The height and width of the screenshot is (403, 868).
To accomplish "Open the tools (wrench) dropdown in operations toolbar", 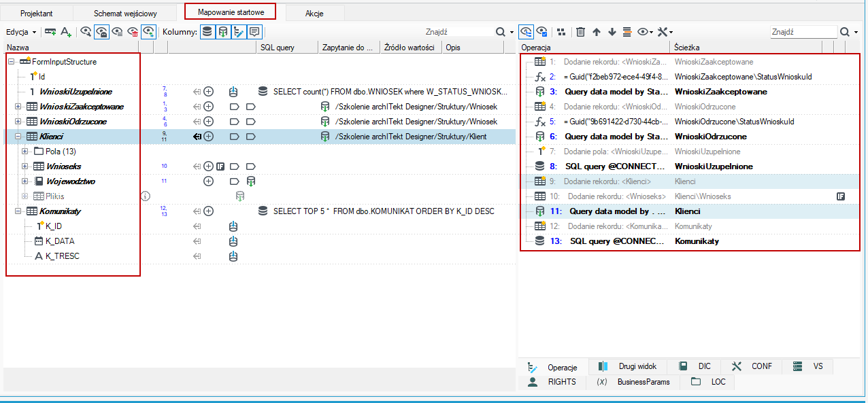I will point(665,32).
